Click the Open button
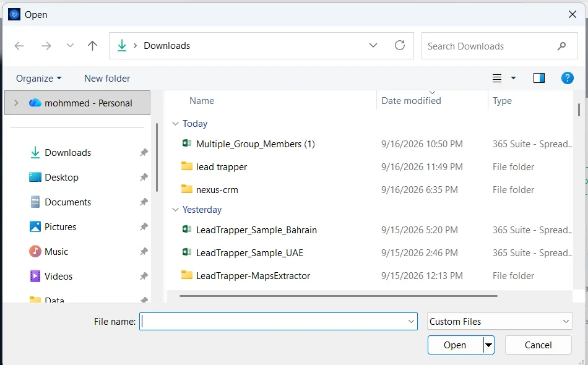Screen dimensions: 588x365 point(455,345)
